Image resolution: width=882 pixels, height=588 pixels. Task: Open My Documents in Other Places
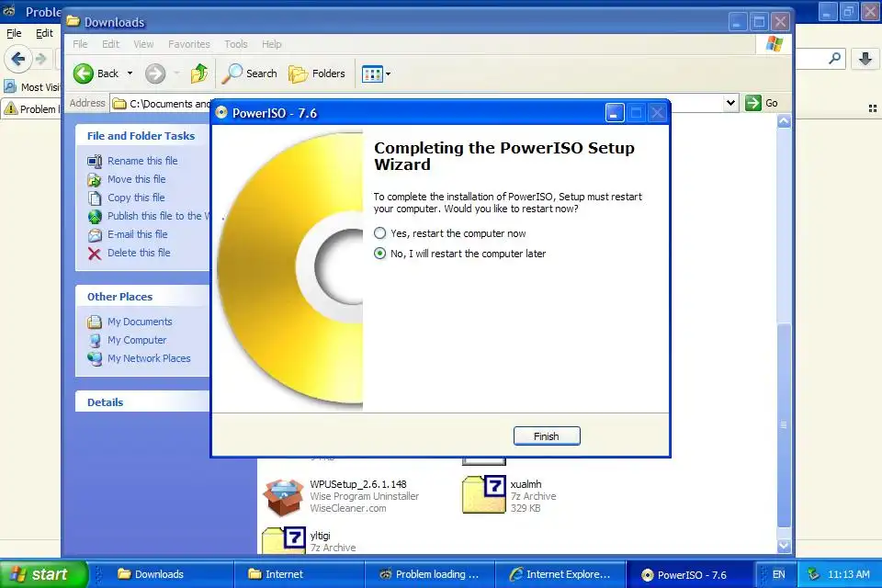[x=140, y=322]
